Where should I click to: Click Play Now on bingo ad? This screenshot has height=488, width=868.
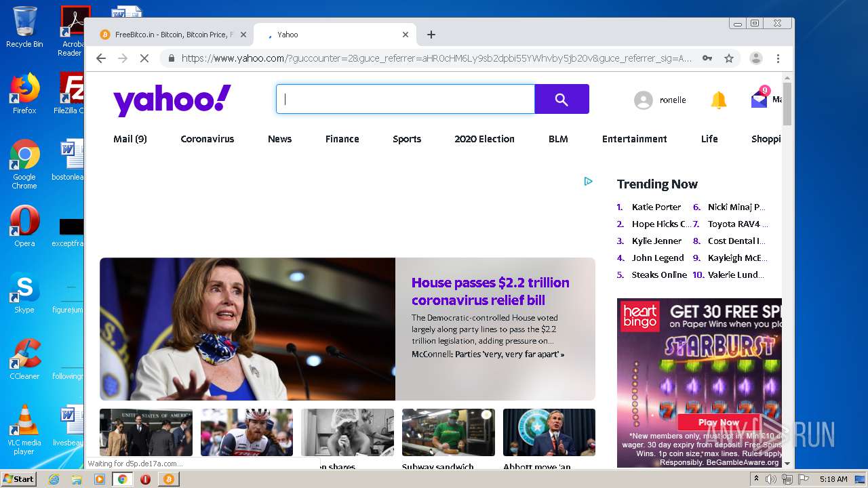point(719,422)
